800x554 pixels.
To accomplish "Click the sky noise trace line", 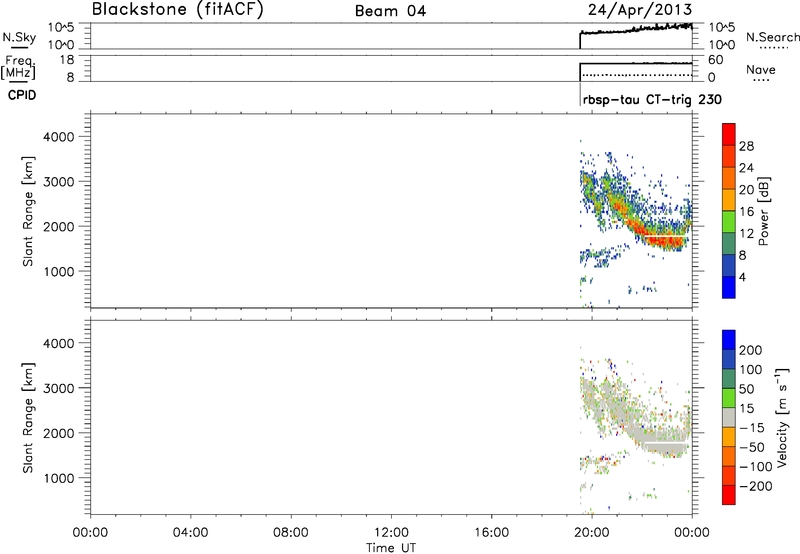I will tap(636, 30).
